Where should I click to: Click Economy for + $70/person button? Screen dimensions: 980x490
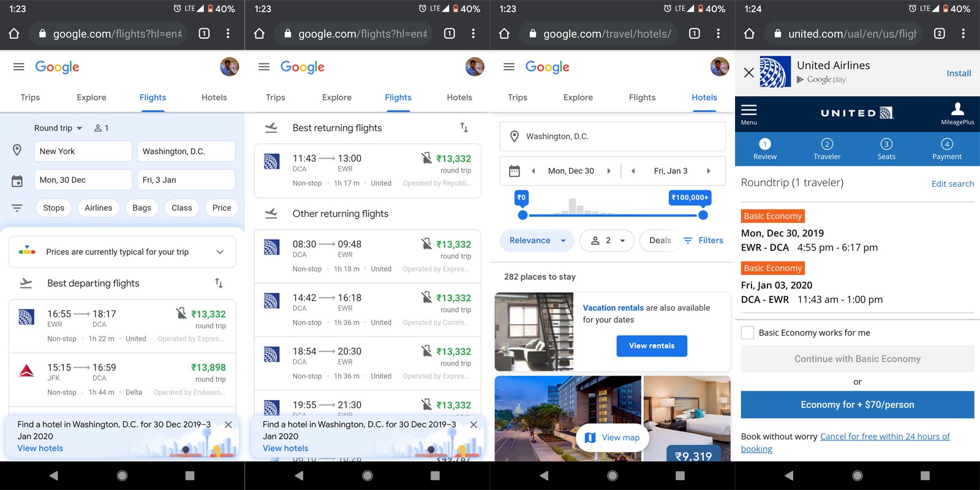858,405
